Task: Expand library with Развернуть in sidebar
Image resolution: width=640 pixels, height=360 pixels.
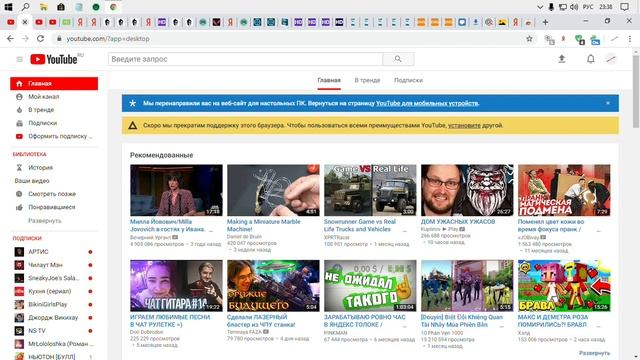Action: 44,220
